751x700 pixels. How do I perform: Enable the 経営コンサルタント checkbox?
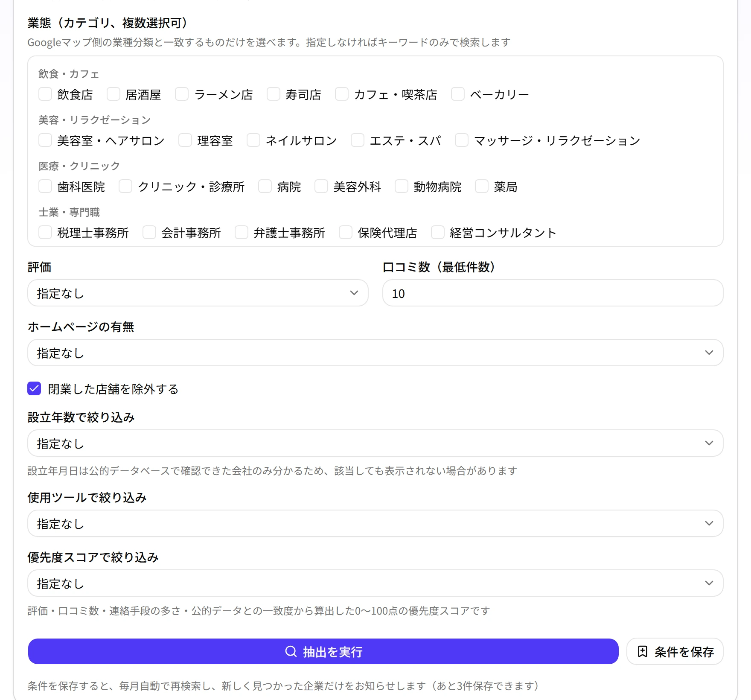click(x=438, y=232)
